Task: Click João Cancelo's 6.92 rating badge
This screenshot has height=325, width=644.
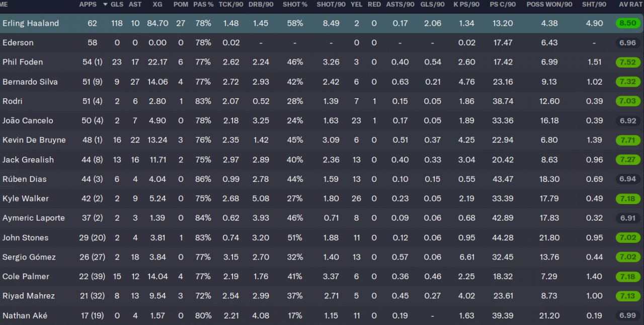Action: [628, 120]
